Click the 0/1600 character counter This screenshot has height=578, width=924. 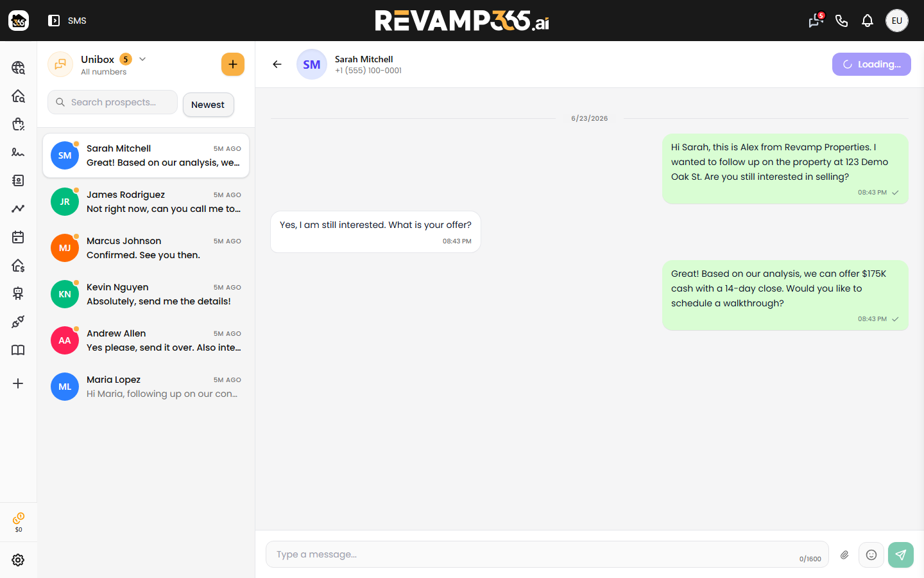[810, 559]
